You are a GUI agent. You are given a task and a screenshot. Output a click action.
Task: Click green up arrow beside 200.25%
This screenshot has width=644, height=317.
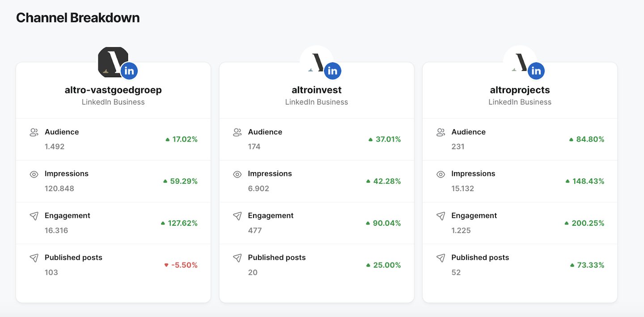coord(567,223)
